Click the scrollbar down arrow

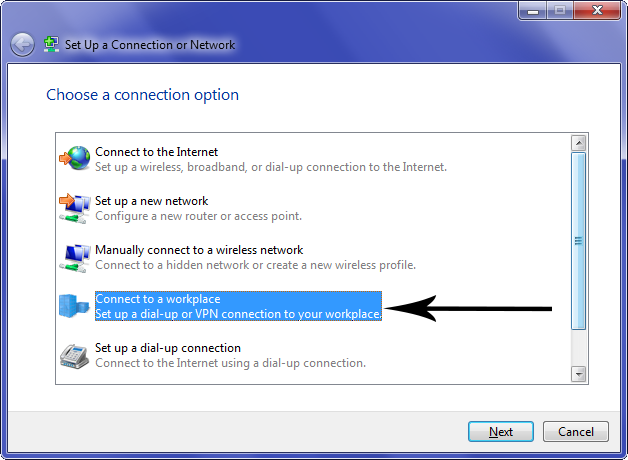(x=578, y=374)
